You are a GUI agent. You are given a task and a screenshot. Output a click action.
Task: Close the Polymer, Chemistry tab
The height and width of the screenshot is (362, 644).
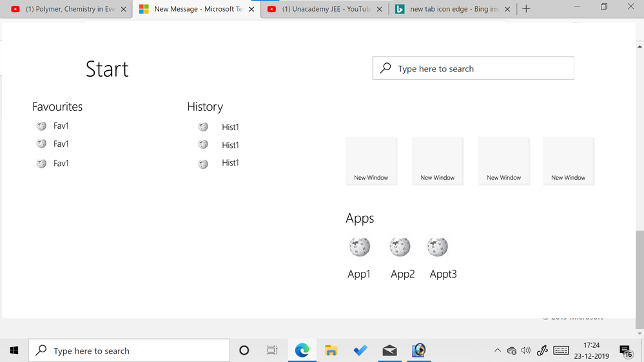point(123,9)
